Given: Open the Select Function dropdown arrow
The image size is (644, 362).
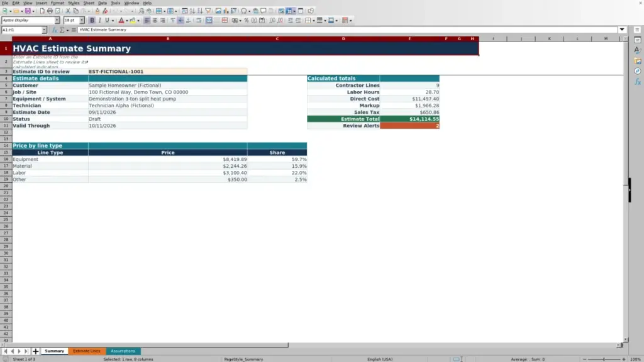Looking at the screenshot, I should tap(68, 30).
